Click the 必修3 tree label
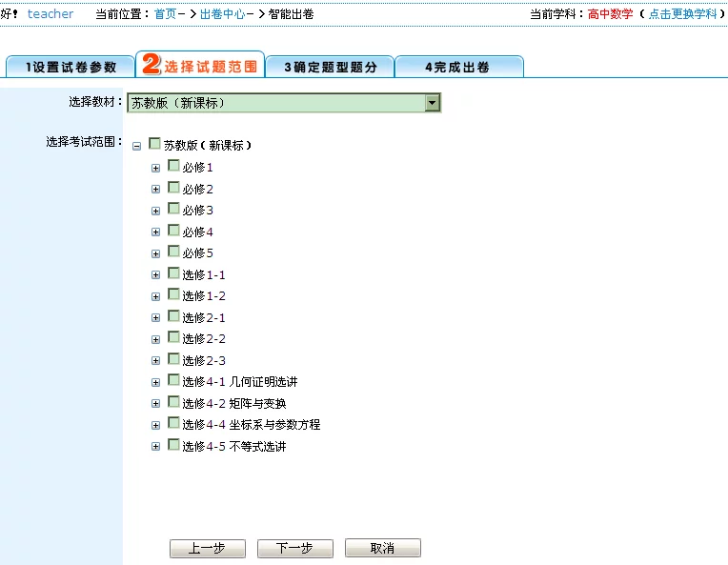The image size is (728, 565). pos(197,211)
